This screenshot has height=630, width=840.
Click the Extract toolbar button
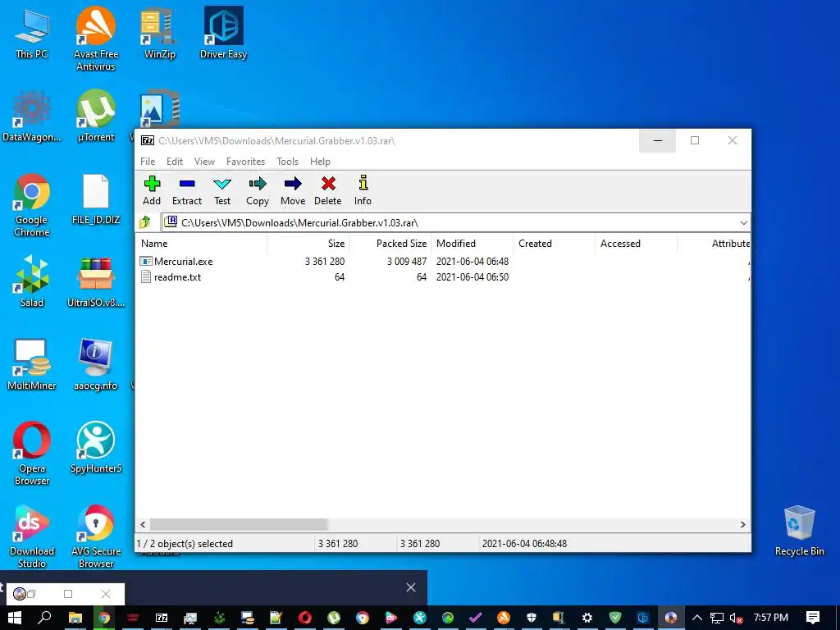click(187, 190)
